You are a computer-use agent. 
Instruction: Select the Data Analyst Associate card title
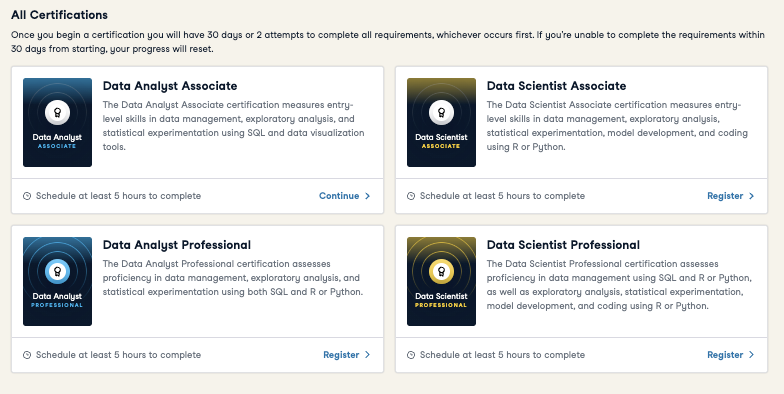pyautogui.click(x=170, y=86)
